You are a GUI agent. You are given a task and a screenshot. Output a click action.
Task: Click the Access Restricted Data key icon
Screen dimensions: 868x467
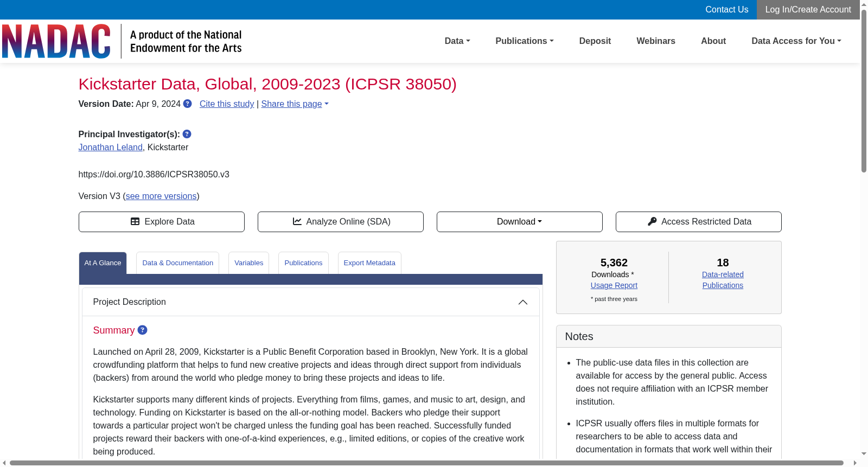[x=652, y=221]
